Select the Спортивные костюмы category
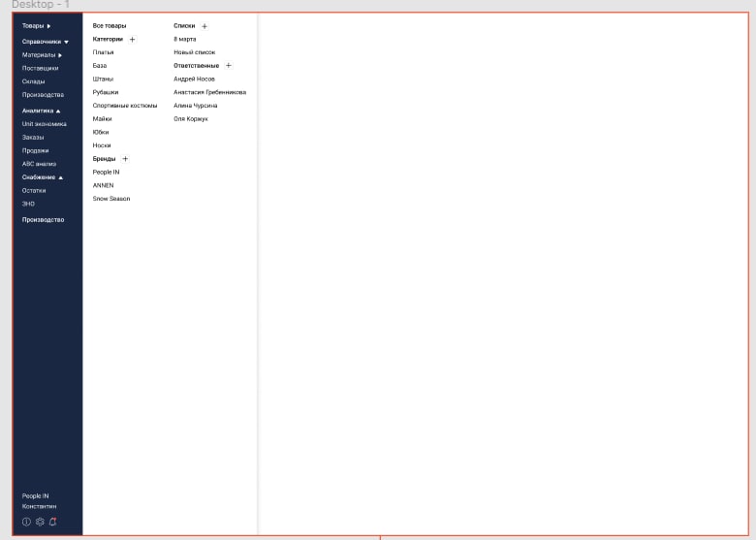This screenshot has height=540, width=756. pyautogui.click(x=125, y=106)
